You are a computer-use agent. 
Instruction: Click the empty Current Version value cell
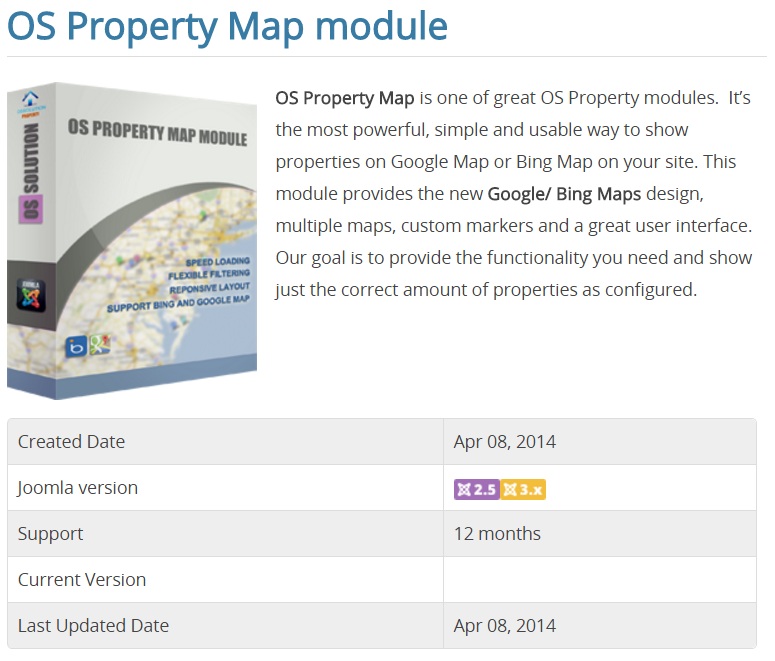pos(599,580)
